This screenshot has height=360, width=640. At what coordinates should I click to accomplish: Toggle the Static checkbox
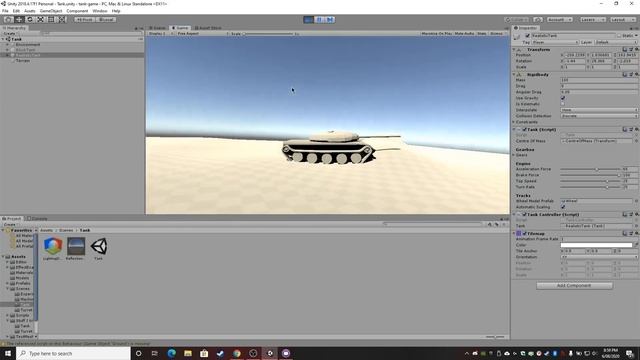(619, 36)
